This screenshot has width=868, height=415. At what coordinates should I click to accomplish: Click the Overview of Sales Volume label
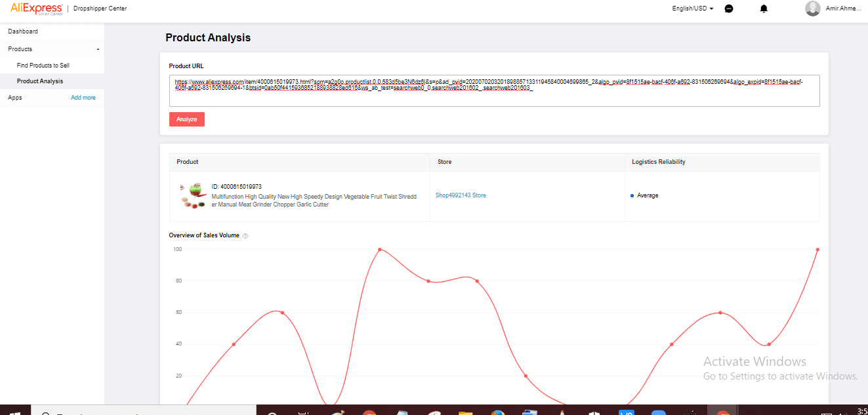tap(204, 235)
